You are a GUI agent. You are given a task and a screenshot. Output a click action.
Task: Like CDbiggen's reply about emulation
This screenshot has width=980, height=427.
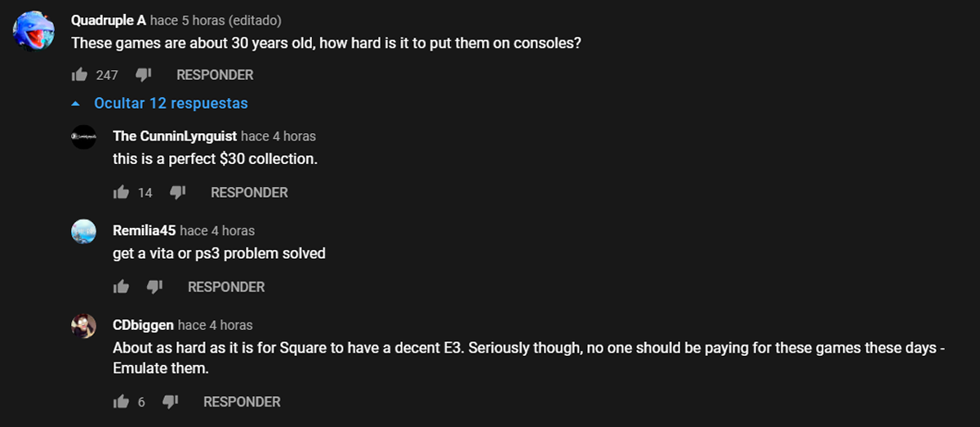pyautogui.click(x=121, y=402)
